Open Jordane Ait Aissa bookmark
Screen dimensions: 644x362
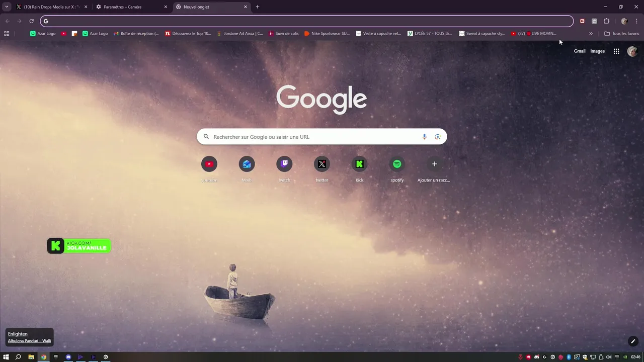[239, 34]
